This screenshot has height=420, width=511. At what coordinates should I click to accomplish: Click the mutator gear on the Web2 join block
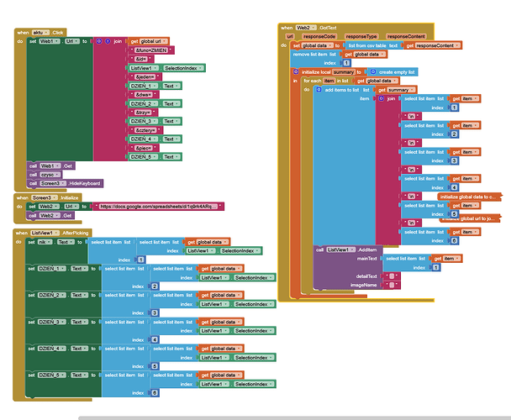[381, 99]
